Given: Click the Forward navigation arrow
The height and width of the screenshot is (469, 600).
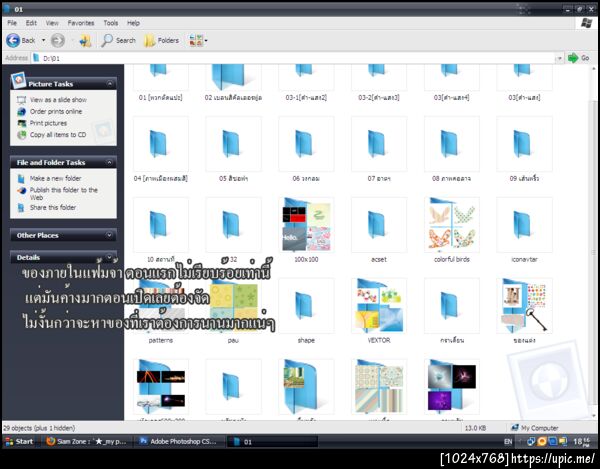Looking at the screenshot, I should coord(58,40).
